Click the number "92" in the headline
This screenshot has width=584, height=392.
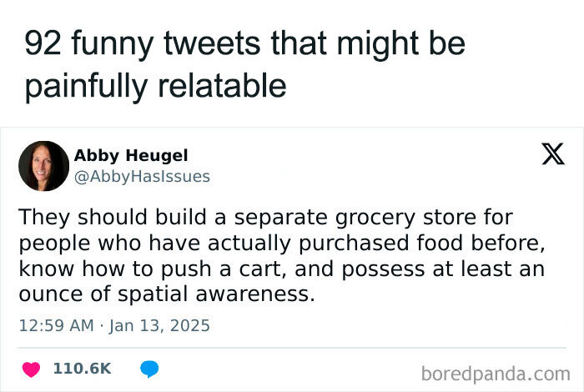pyautogui.click(x=41, y=43)
